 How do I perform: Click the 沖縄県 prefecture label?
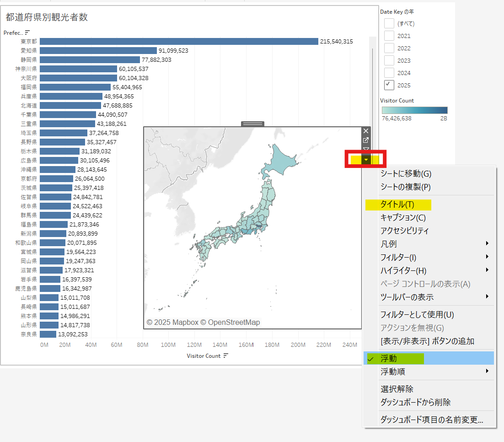click(x=29, y=170)
